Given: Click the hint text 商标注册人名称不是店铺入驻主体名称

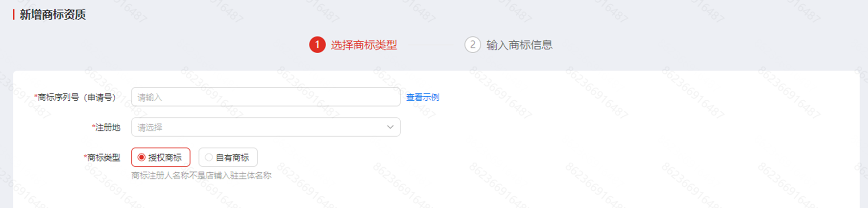Looking at the screenshot, I should [x=201, y=176].
